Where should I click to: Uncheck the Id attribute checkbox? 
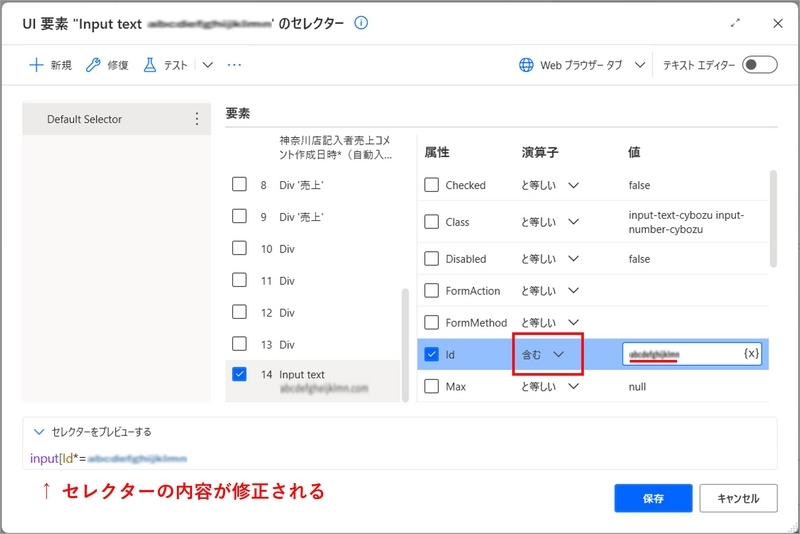[432, 354]
